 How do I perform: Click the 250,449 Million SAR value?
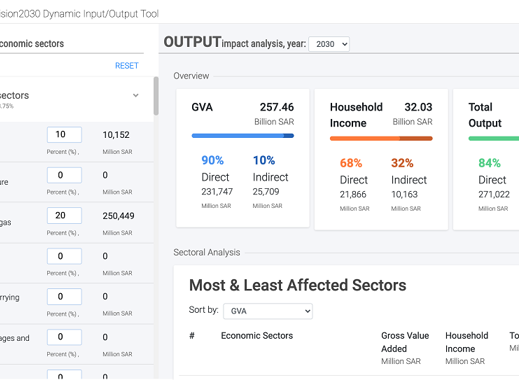118,216
